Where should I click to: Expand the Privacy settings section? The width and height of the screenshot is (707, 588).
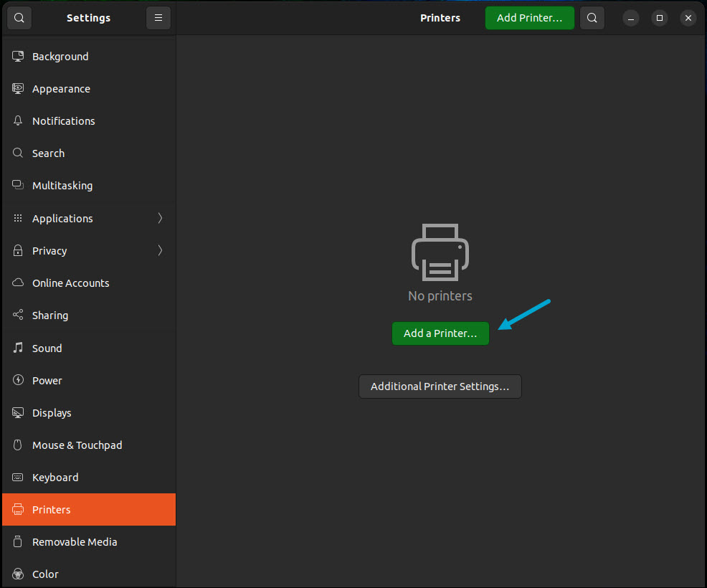88,250
